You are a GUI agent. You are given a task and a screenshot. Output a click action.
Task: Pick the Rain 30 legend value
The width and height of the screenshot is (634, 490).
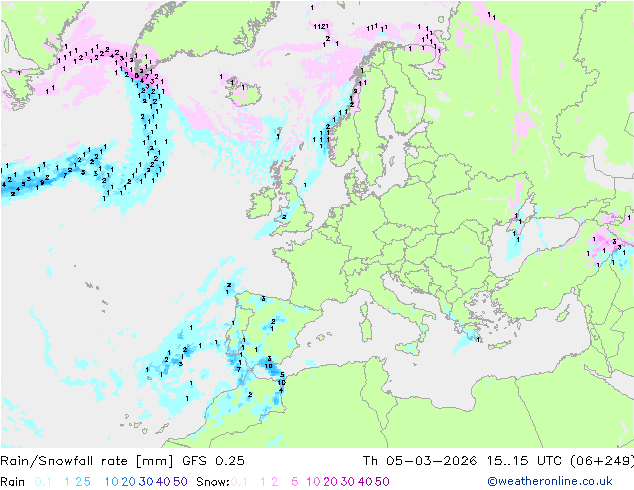(x=146, y=482)
